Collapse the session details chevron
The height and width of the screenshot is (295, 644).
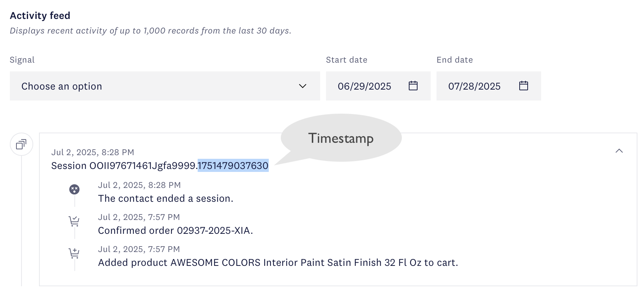point(619,151)
